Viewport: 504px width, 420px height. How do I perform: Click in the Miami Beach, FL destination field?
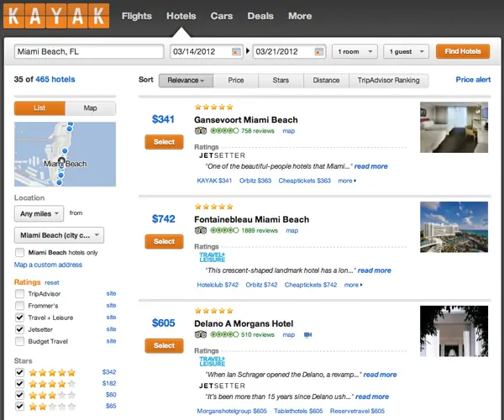point(89,51)
